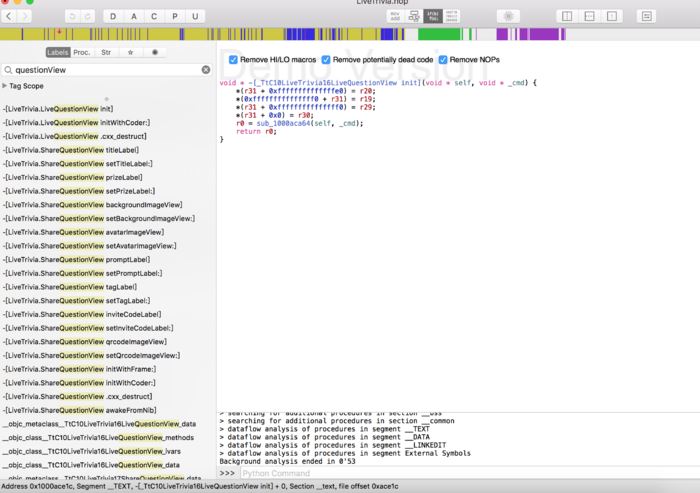The height and width of the screenshot is (493, 700).
Task: Switch to control flow graph view
Action: (x=414, y=17)
